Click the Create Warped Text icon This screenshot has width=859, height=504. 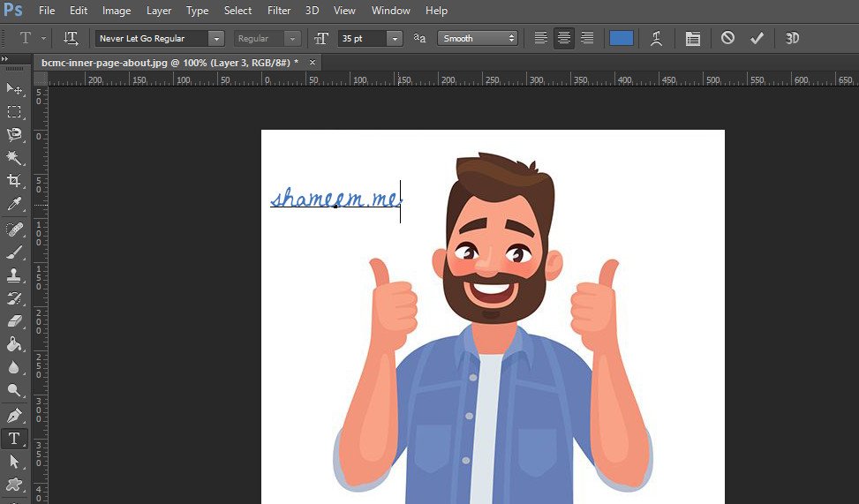click(656, 39)
